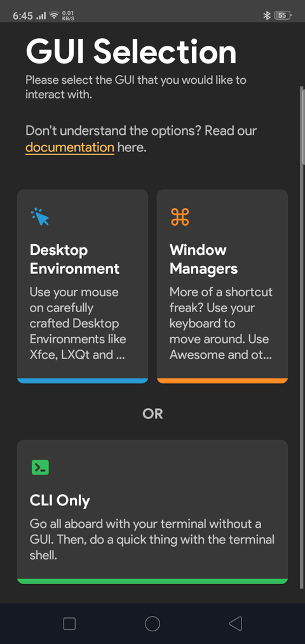
Task: Tap the Android back triangle icon
Action: coord(236,624)
